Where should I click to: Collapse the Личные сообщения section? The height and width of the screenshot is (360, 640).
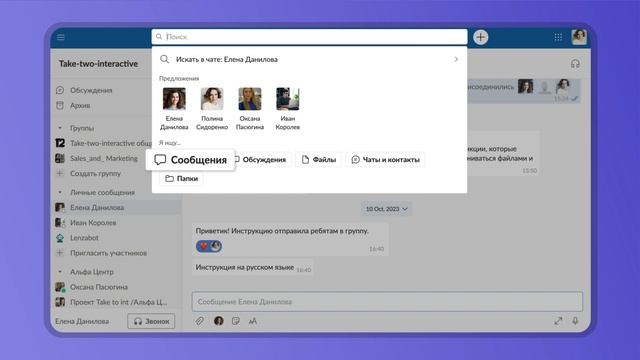point(60,192)
